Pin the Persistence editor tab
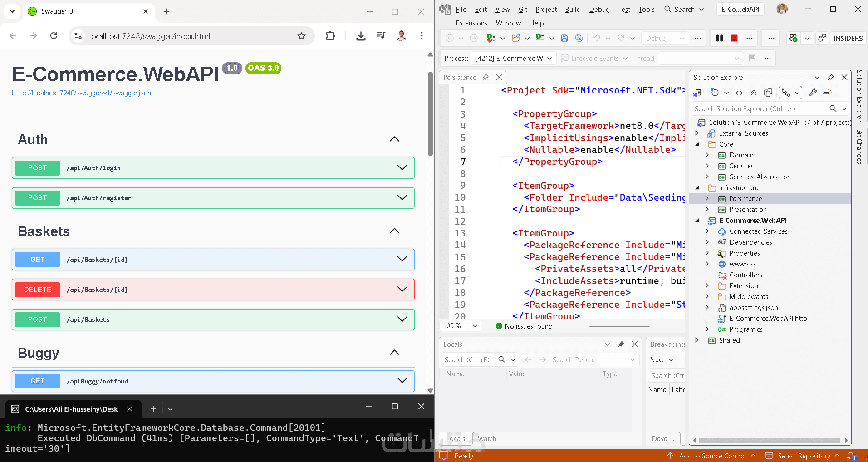 pyautogui.click(x=485, y=77)
